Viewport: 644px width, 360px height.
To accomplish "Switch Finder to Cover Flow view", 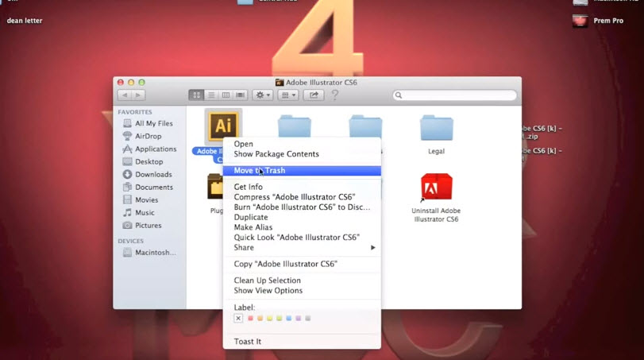I will pos(241,95).
